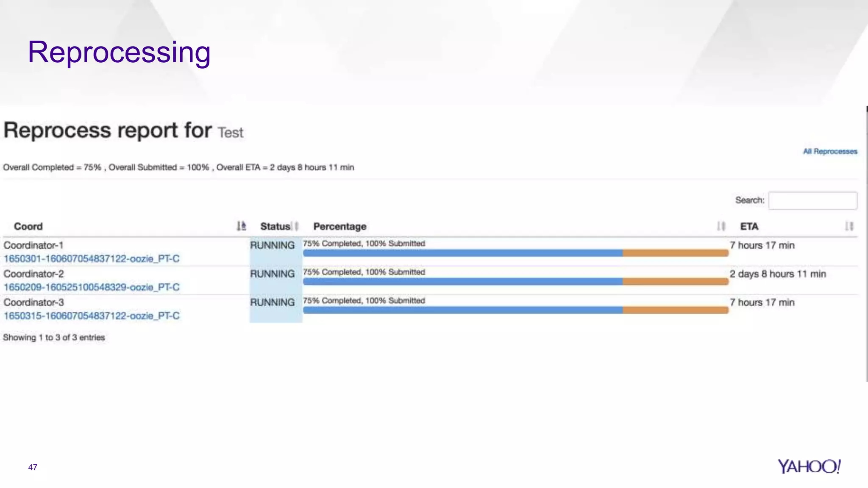Open the All Reprocesses link

(830, 151)
